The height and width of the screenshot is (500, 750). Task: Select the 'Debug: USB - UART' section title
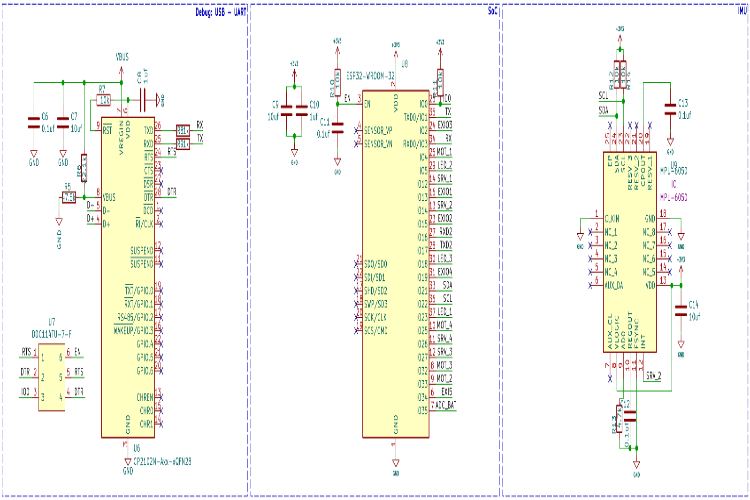pyautogui.click(x=221, y=12)
